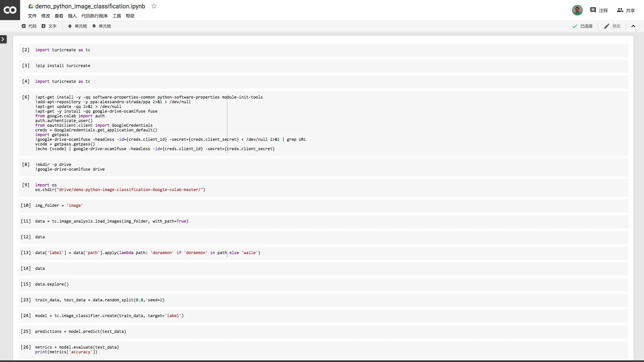Open the 文件 menu

pyautogui.click(x=32, y=16)
